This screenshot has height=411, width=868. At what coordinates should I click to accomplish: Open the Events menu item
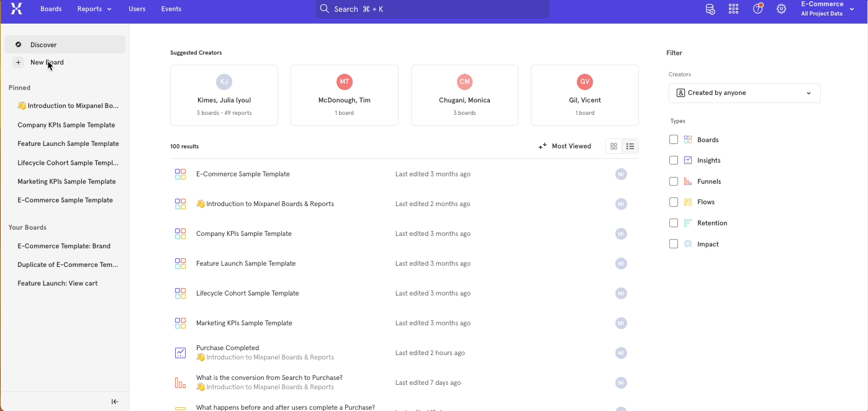tap(171, 9)
